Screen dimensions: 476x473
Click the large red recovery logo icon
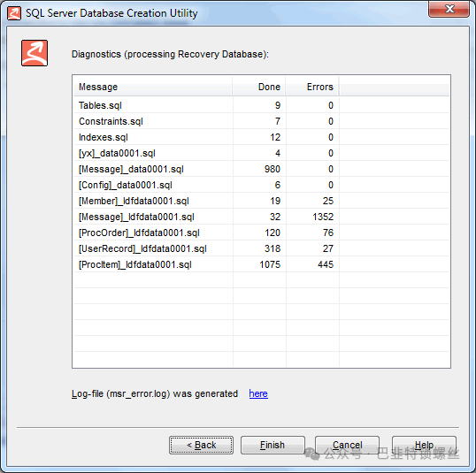35,53
